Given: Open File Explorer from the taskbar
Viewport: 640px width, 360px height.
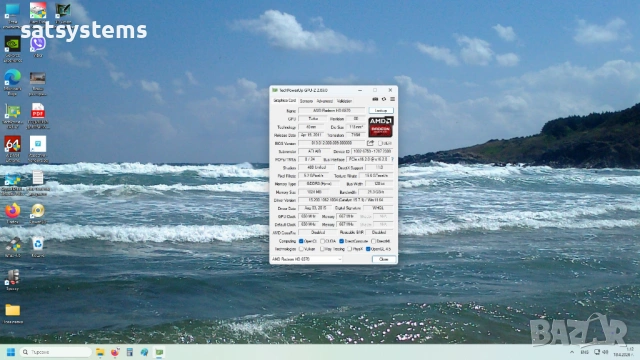Looking at the screenshot, I should 100,352.
